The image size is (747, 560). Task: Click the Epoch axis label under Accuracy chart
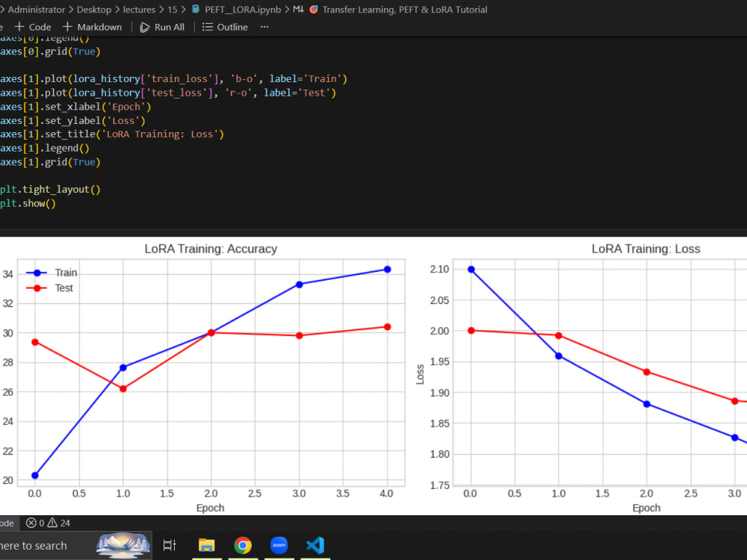point(210,508)
